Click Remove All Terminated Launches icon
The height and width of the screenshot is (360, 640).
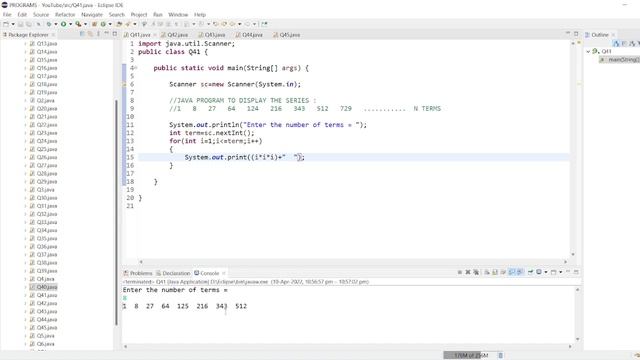click(476, 272)
